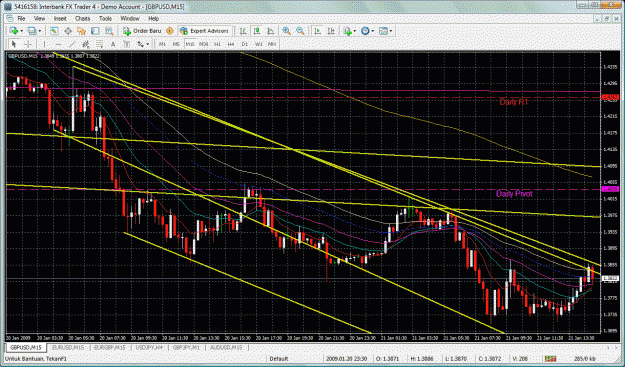Click the Default profile in status bar
This screenshot has height=367, width=625.
point(279,359)
